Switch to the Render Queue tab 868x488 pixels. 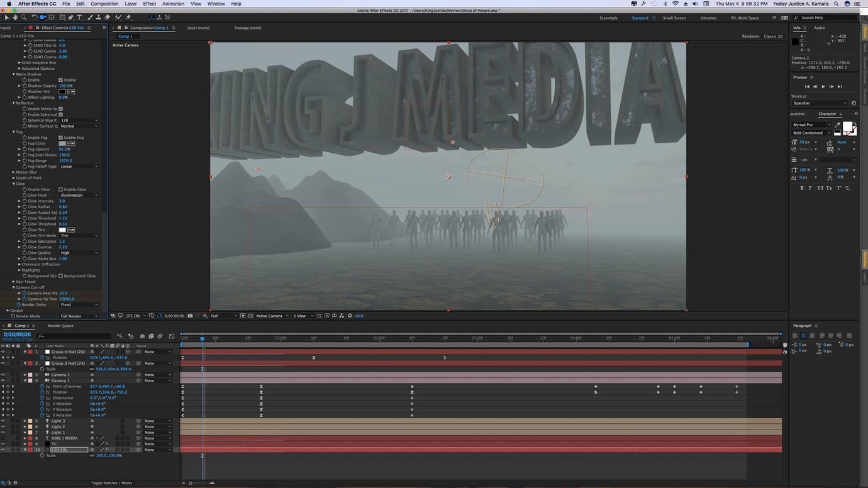point(60,326)
